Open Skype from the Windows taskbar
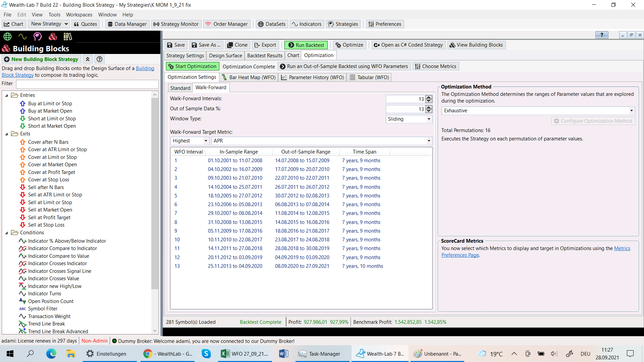 tap(206, 354)
